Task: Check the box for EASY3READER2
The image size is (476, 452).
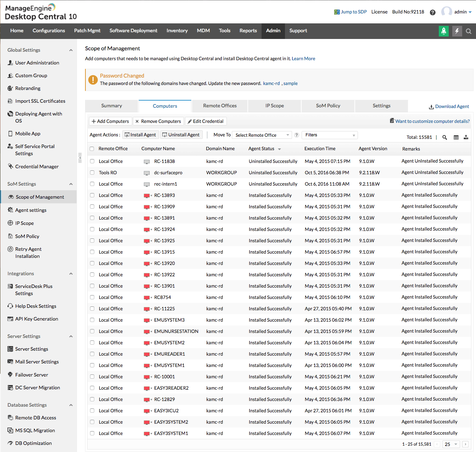Action: (x=92, y=388)
